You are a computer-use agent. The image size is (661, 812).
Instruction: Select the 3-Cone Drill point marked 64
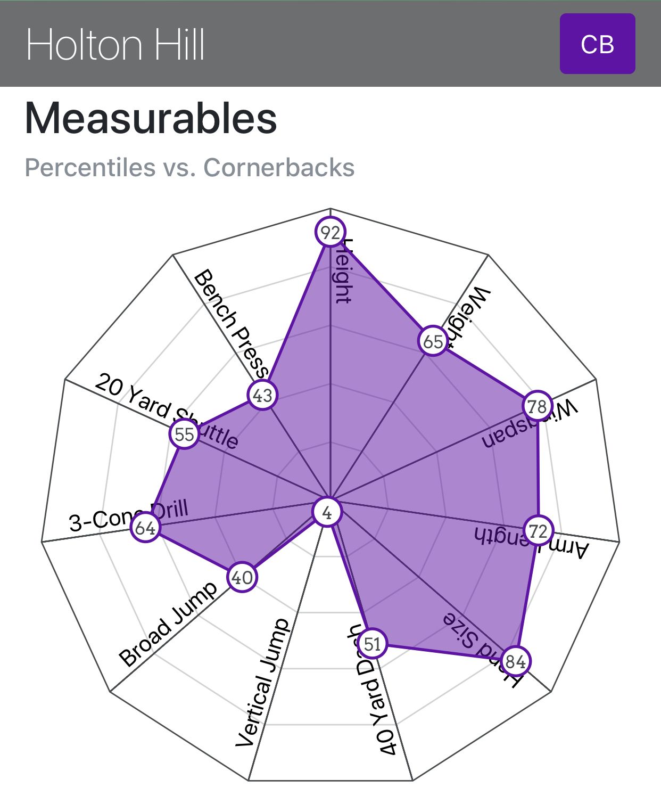[145, 528]
